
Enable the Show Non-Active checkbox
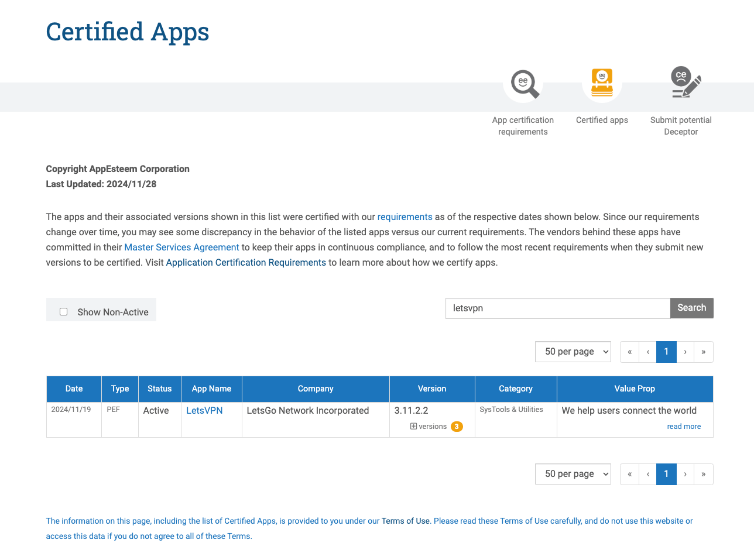64,312
